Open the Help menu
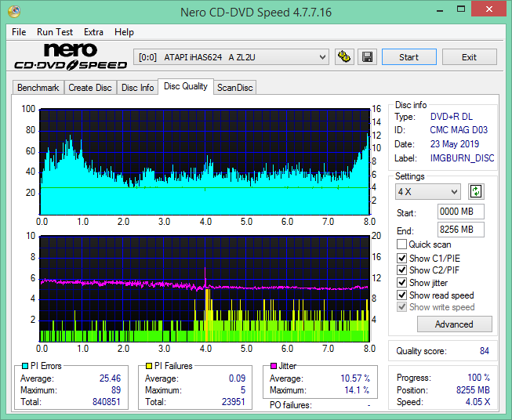512x420 pixels. [124, 32]
